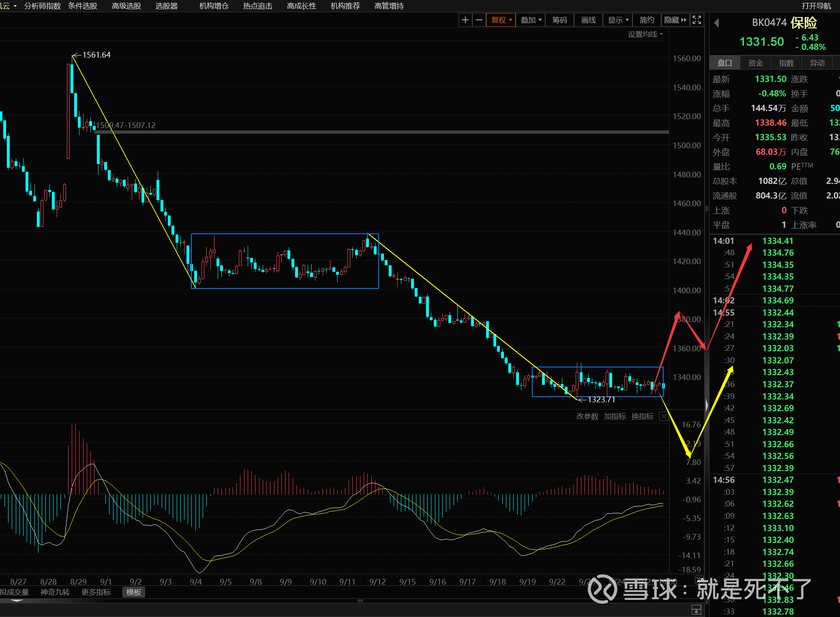840x617 pixels.
Task: Close the MACD indicator panel
Action: [x=664, y=416]
